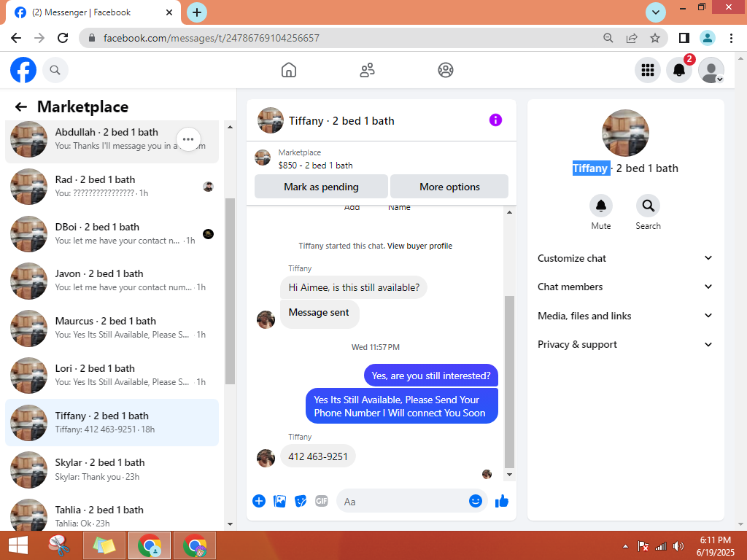The width and height of the screenshot is (747, 560).
Task: Open the Friends icon in top nav
Action: pos(367,70)
